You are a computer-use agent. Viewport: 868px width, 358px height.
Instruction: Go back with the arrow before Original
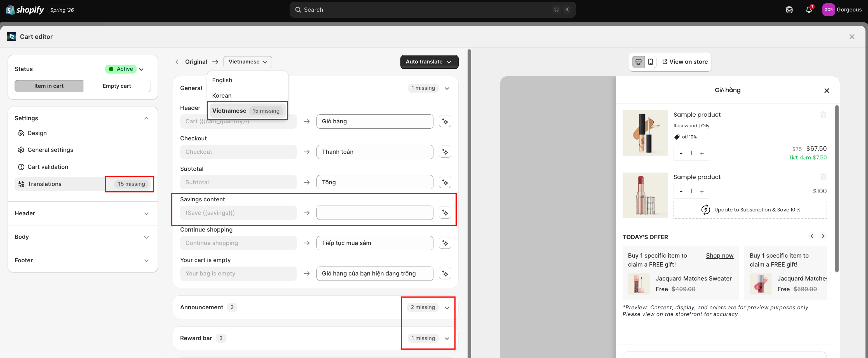[177, 62]
